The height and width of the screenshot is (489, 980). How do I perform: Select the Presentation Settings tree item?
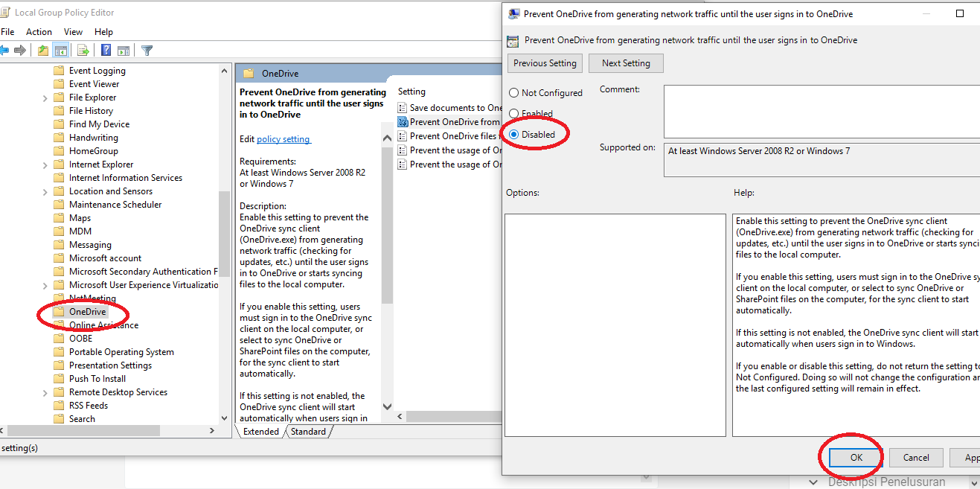click(x=110, y=365)
